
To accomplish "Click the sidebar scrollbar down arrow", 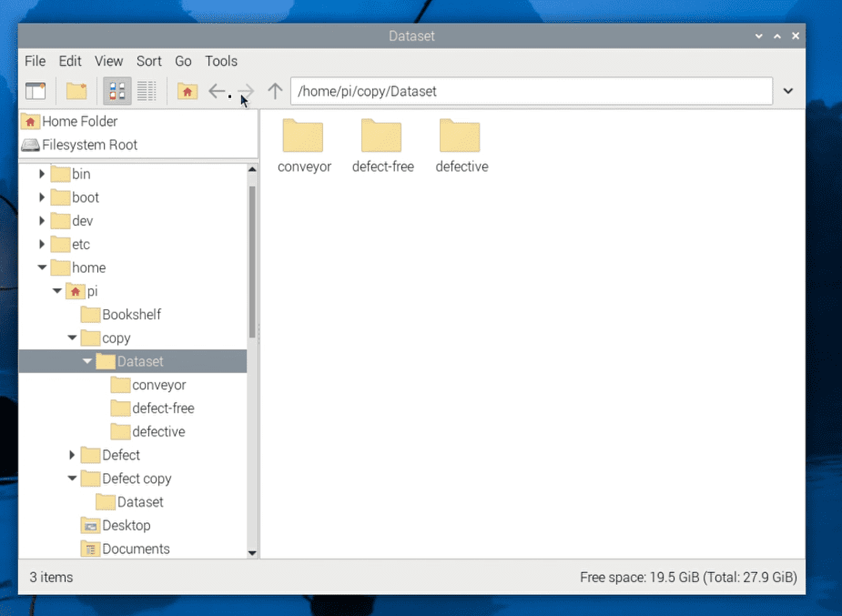I will click(252, 552).
